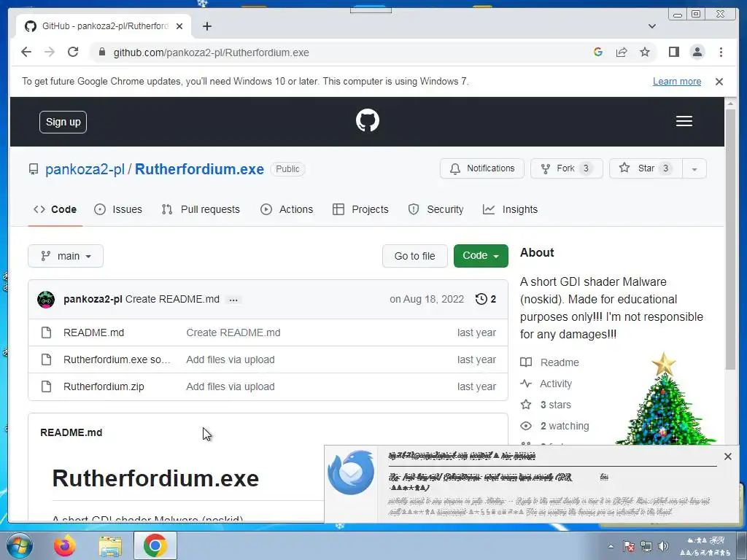Viewport: 747px width, 560px height.
Task: Open Chrome profile avatar
Action: pyautogui.click(x=697, y=52)
